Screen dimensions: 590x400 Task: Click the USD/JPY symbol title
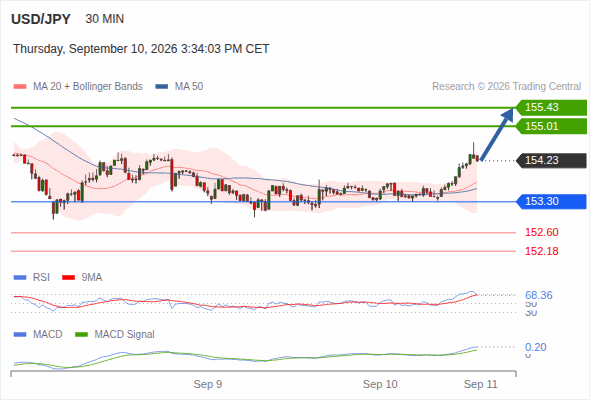click(41, 19)
